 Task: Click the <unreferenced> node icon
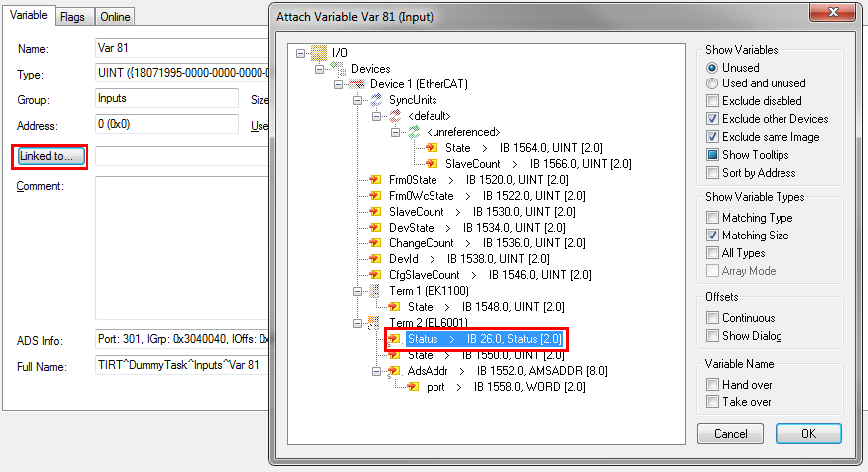[414, 132]
